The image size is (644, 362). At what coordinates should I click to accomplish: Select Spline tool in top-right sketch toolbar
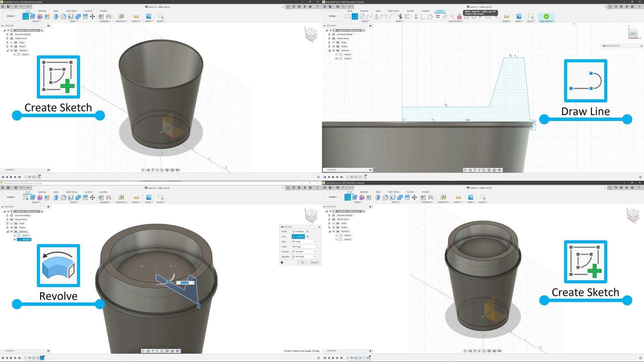click(369, 16)
